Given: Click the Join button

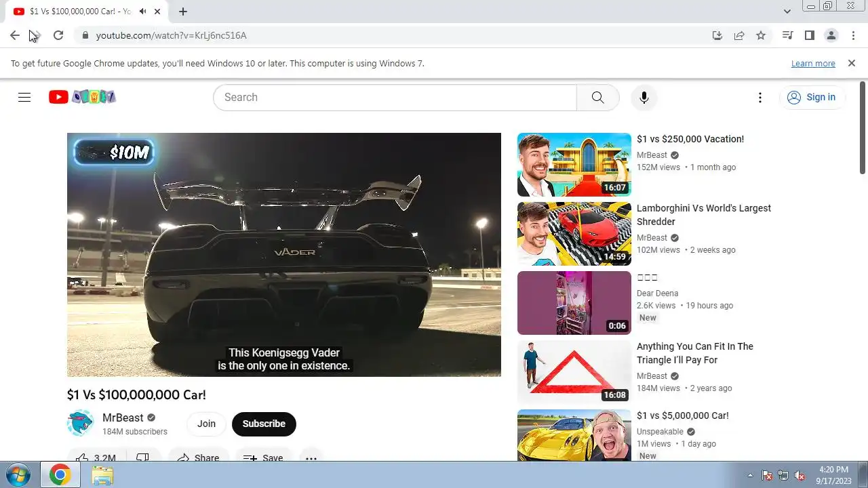Looking at the screenshot, I should point(206,424).
